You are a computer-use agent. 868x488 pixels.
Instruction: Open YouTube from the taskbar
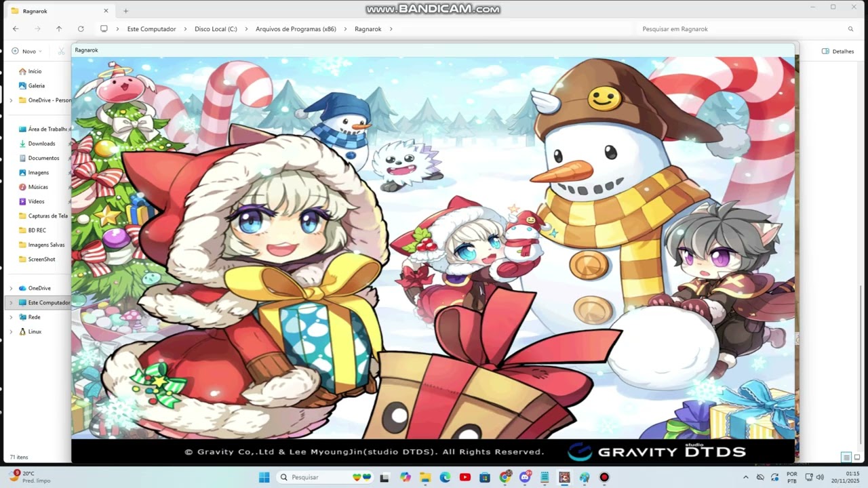pos(465,477)
